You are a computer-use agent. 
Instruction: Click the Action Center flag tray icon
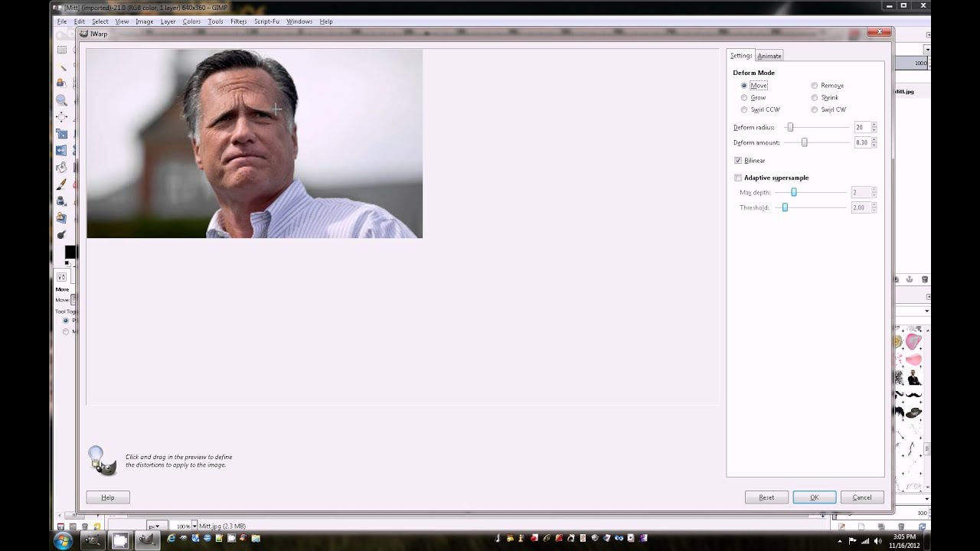(853, 540)
